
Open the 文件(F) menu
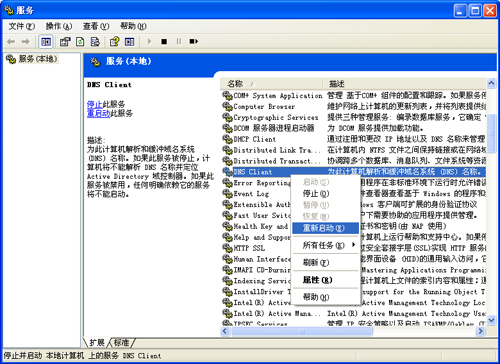pos(22,26)
